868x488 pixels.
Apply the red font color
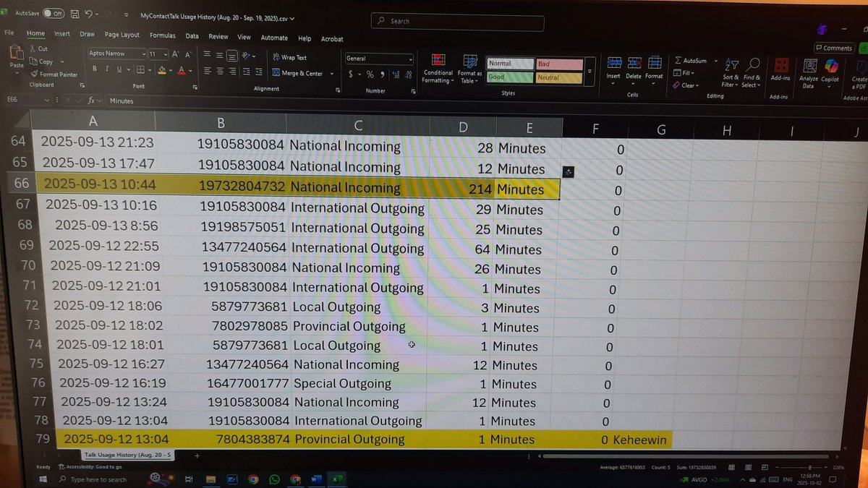click(181, 70)
